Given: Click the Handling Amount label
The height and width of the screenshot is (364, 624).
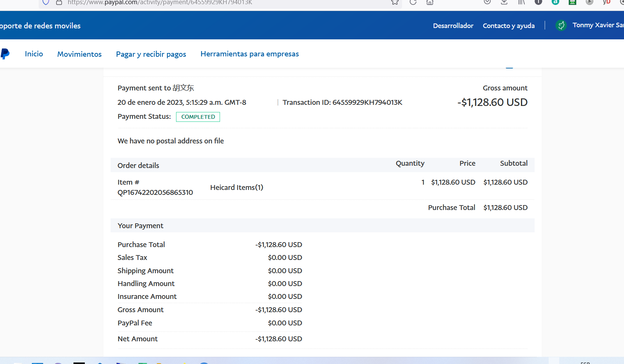Looking at the screenshot, I should [x=146, y=283].
